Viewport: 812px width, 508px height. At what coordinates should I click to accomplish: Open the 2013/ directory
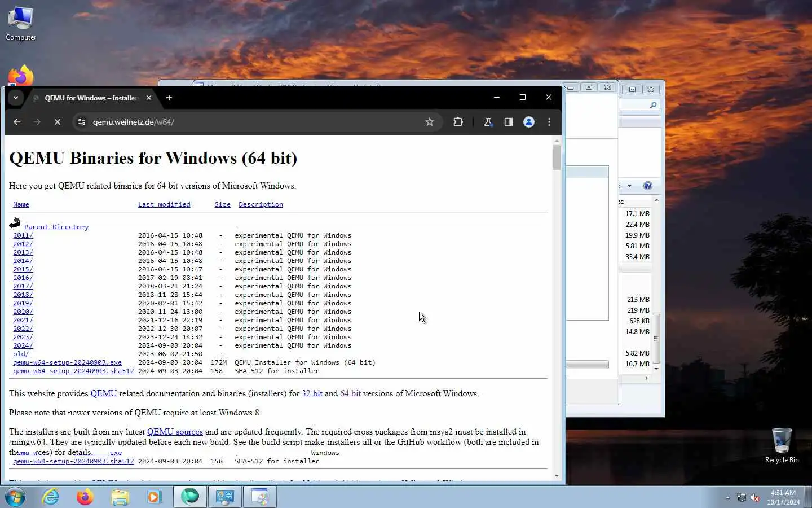[x=23, y=252]
